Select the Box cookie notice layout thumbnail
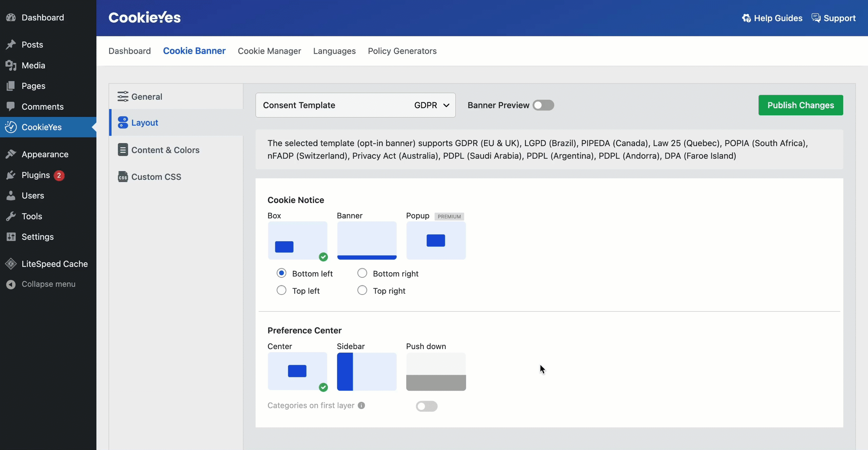The image size is (868, 450). coord(297,240)
